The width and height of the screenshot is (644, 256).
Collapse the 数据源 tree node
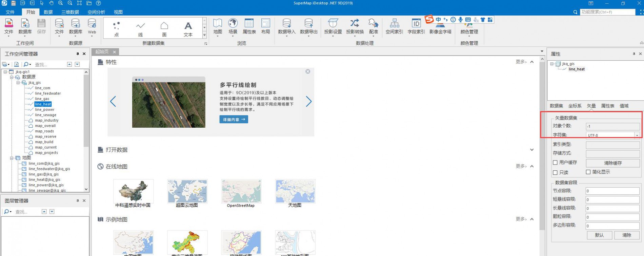coord(11,77)
